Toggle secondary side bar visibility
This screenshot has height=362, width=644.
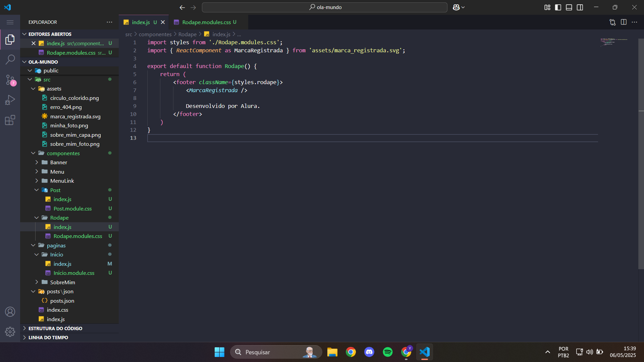[x=580, y=7]
